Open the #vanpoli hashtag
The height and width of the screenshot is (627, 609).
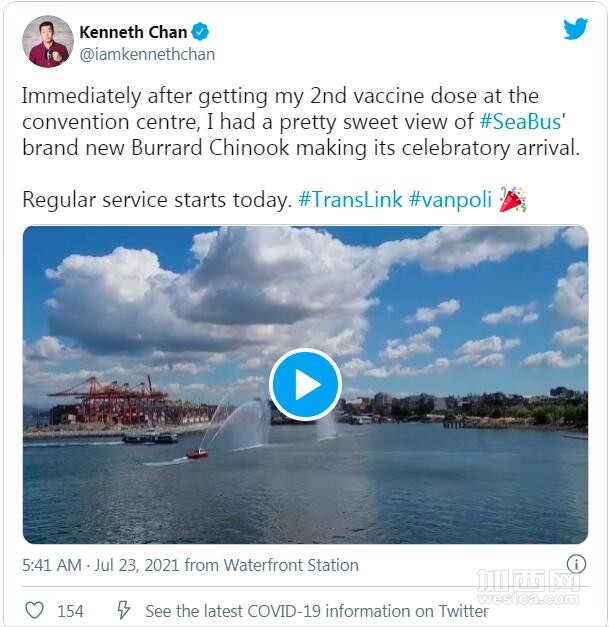point(450,200)
